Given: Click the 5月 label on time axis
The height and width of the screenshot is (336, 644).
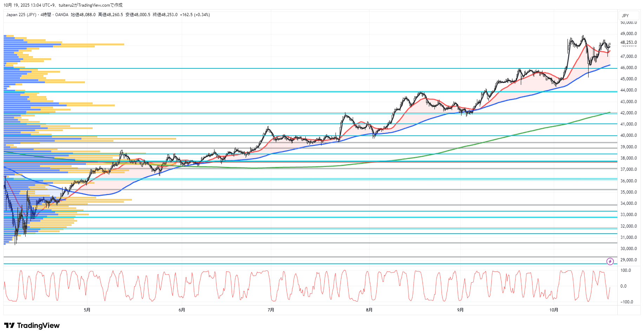Looking at the screenshot, I should click(87, 310).
